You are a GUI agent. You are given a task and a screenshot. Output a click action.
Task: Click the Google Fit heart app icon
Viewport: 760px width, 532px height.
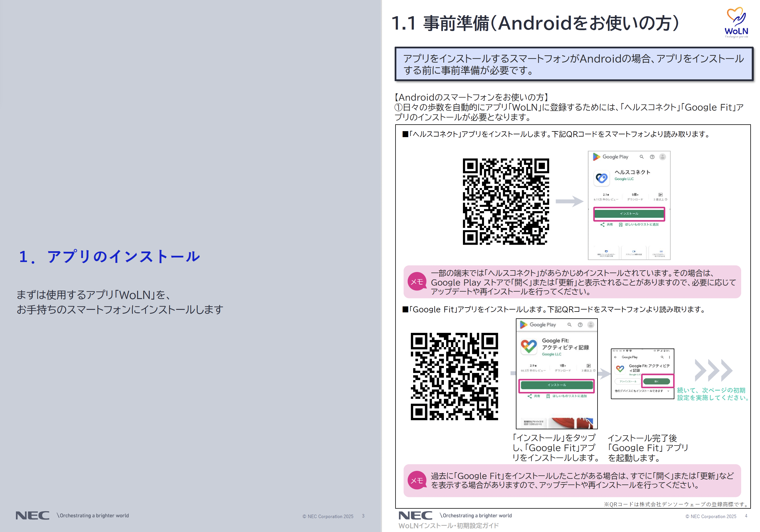(529, 346)
